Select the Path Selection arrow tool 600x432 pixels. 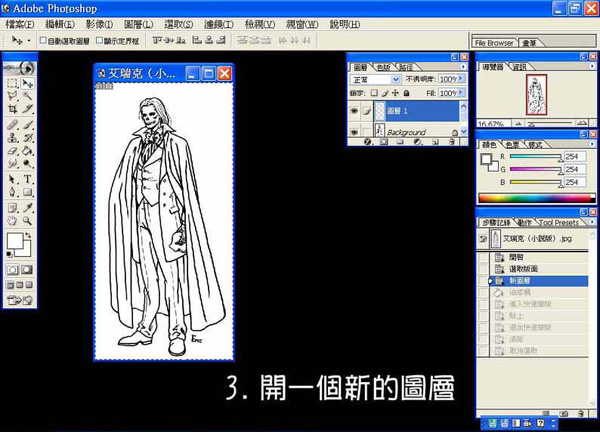click(x=13, y=179)
